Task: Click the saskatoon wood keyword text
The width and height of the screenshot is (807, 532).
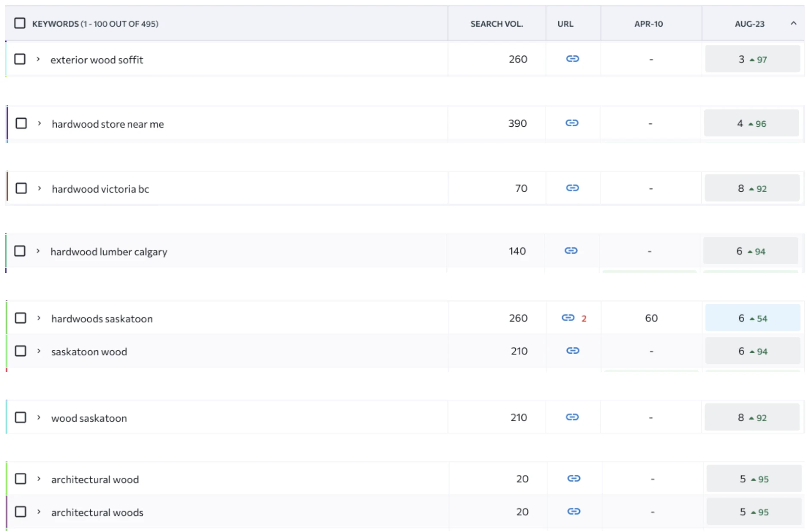Action: (x=89, y=352)
